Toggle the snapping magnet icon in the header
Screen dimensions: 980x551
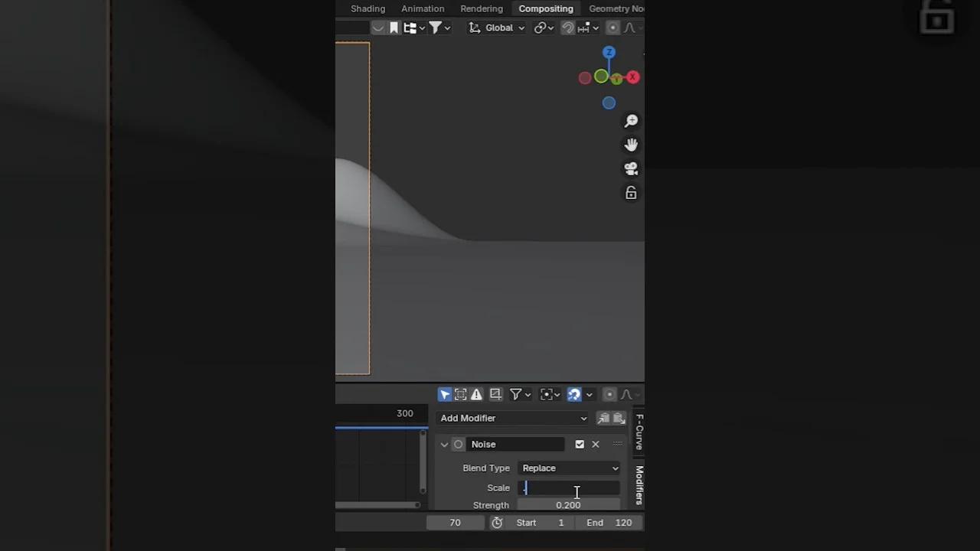click(567, 28)
